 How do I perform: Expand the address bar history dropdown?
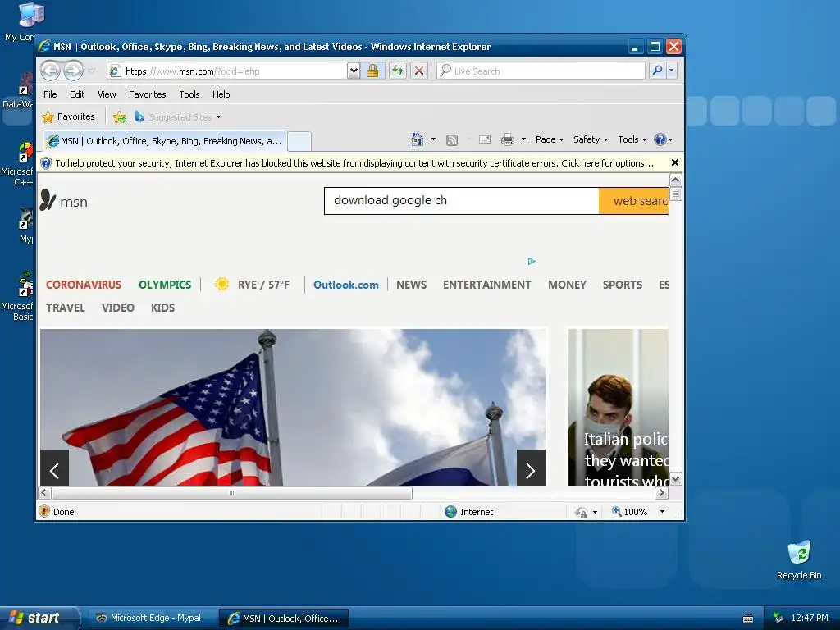[353, 71]
